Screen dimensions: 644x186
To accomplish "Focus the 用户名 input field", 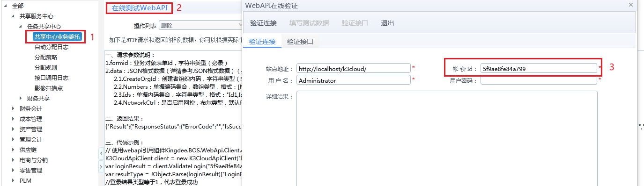I will pos(354,80).
